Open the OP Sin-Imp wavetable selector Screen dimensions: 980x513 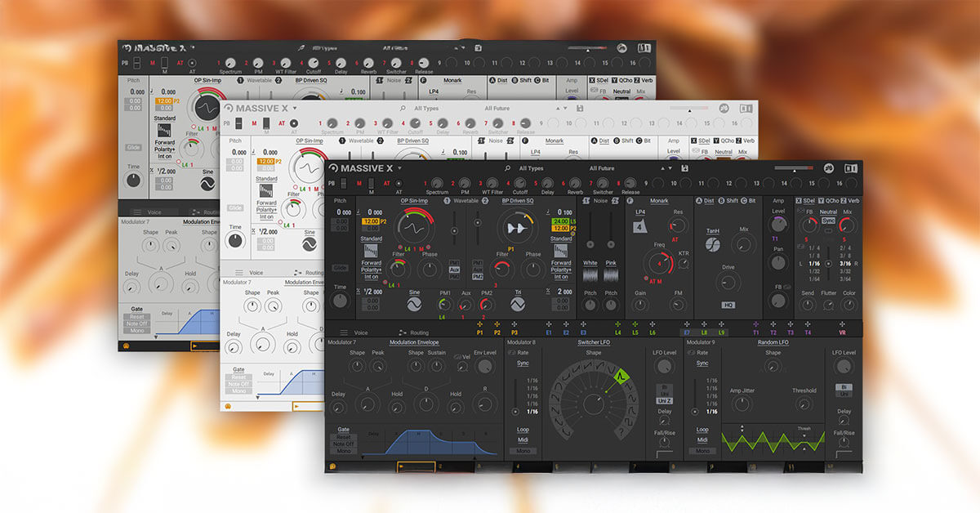click(x=415, y=201)
